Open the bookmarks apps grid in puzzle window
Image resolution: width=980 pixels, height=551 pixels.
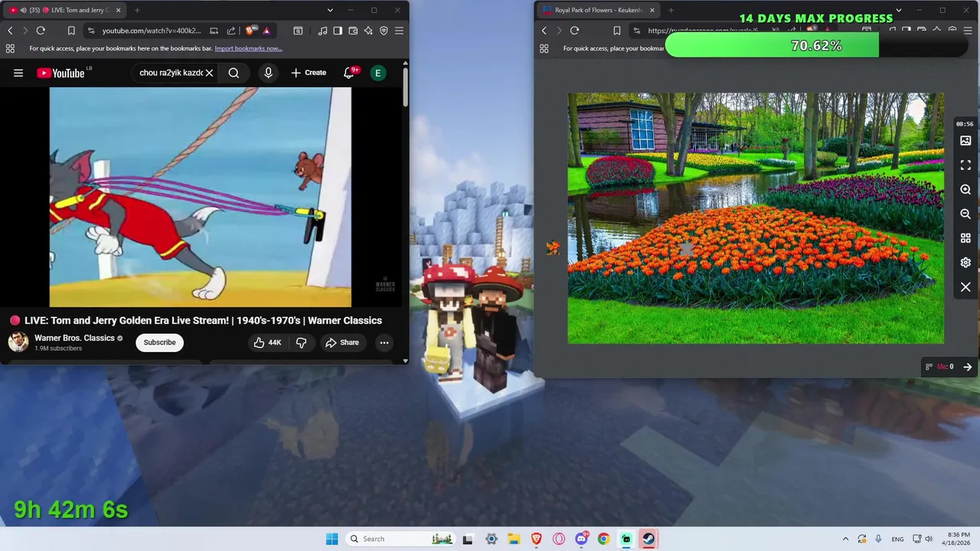(x=544, y=48)
